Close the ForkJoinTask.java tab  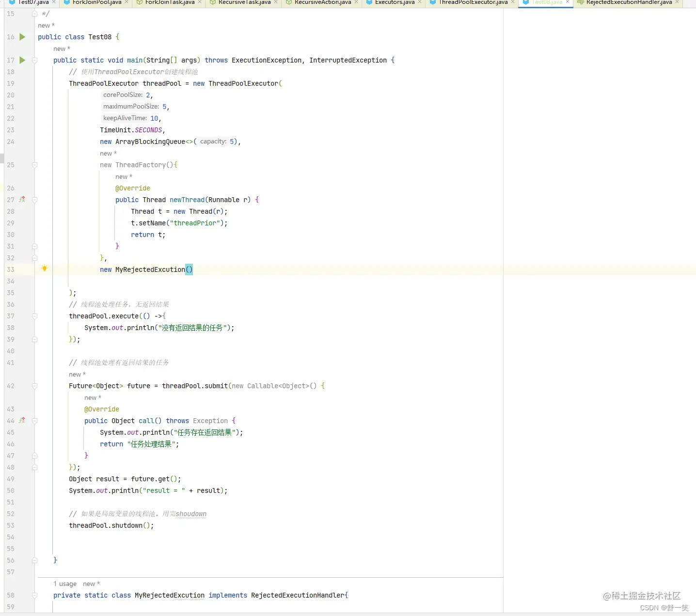200,2
